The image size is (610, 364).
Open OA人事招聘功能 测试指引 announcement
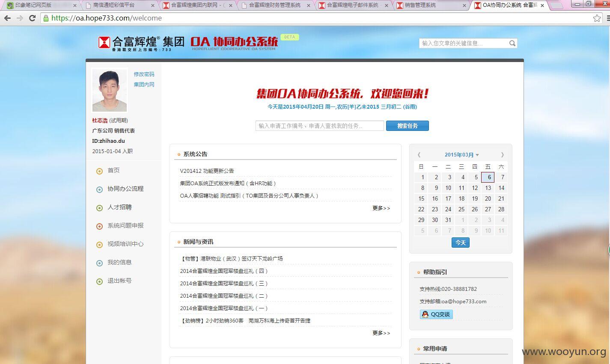tap(249, 195)
